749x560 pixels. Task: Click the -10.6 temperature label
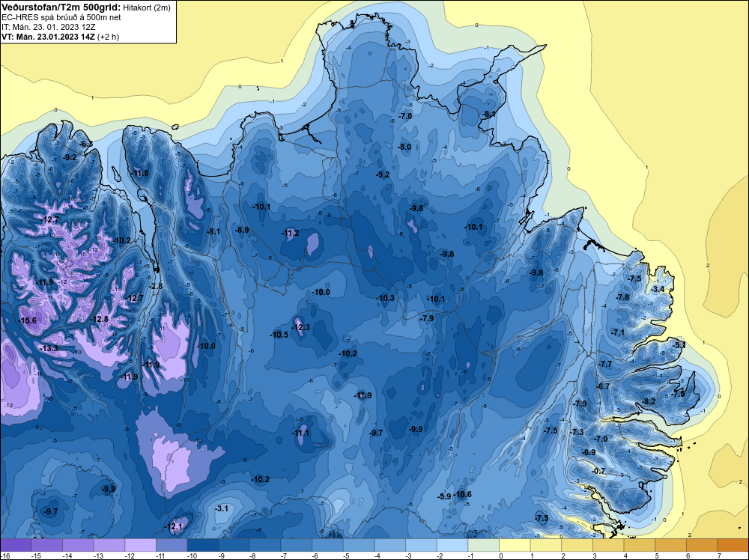click(x=463, y=494)
